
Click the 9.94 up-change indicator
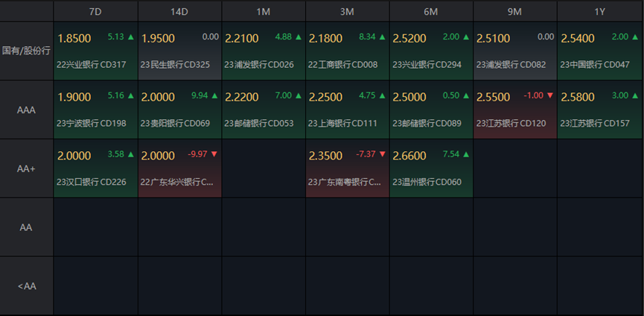click(205, 95)
